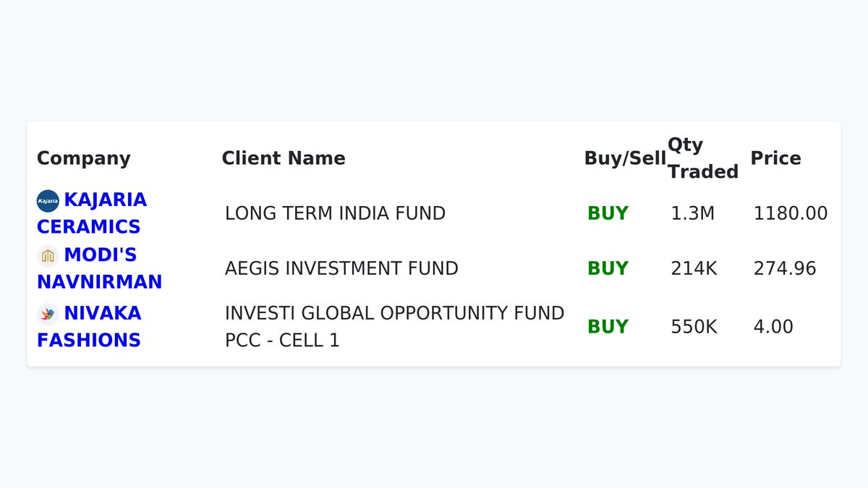
Task: Select the Price column header
Action: pos(776,158)
